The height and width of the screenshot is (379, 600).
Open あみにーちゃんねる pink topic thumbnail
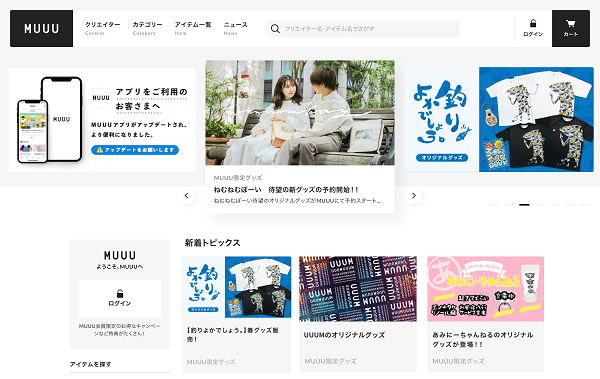pyautogui.click(x=486, y=289)
